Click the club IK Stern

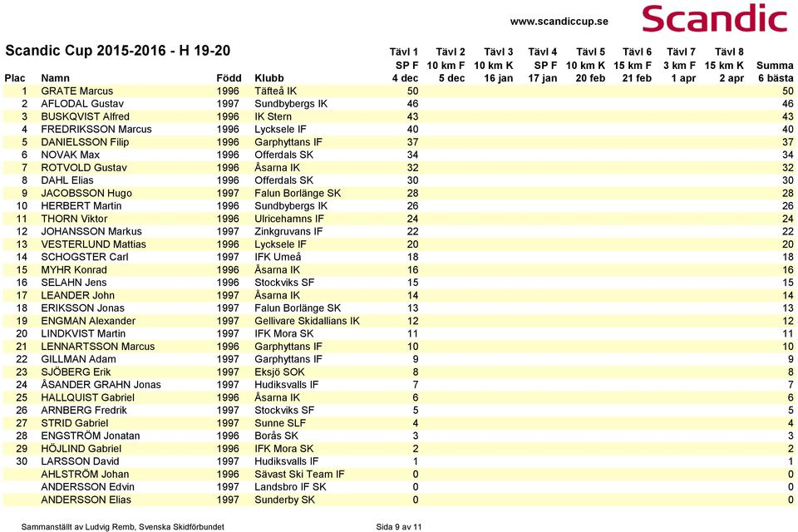tap(273, 116)
